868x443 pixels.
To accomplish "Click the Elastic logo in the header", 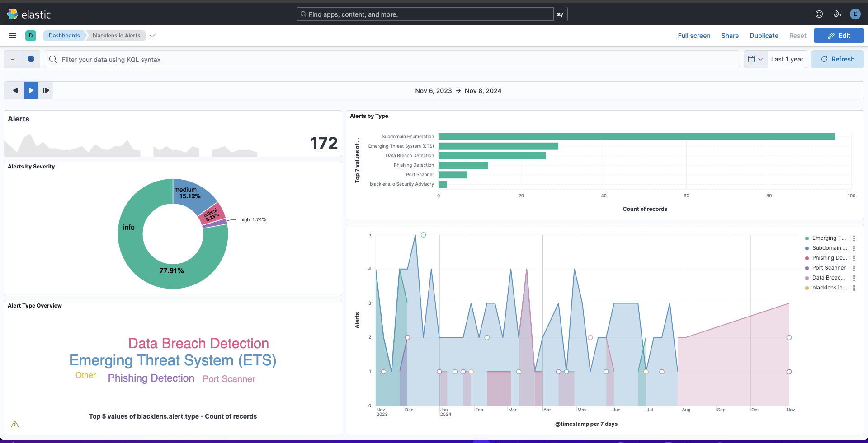I will (13, 14).
